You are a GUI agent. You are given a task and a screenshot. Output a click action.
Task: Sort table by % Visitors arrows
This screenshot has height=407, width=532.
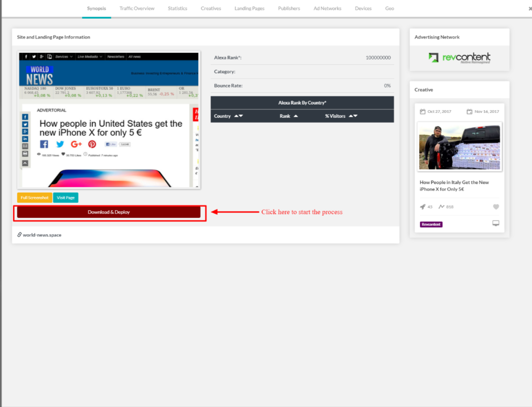point(353,116)
